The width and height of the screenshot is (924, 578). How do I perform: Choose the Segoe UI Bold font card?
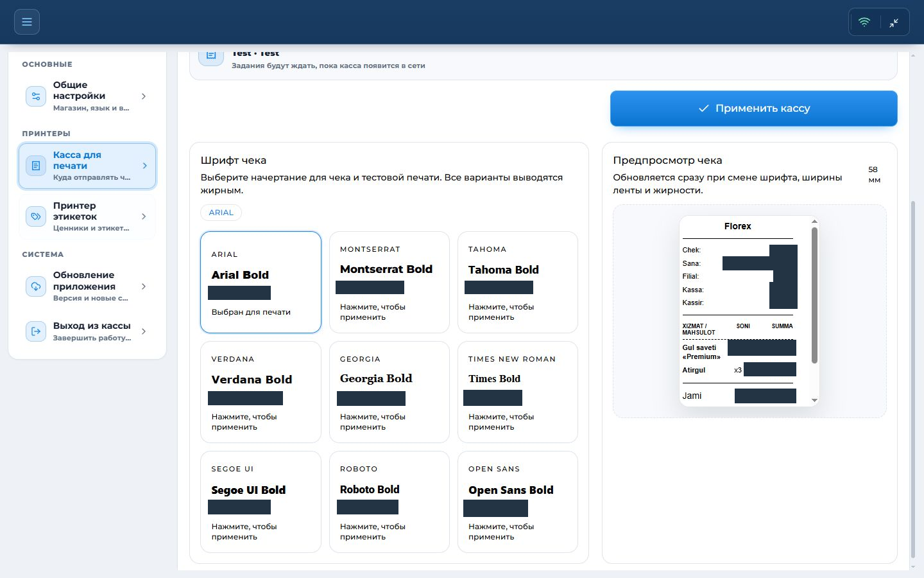click(x=261, y=502)
